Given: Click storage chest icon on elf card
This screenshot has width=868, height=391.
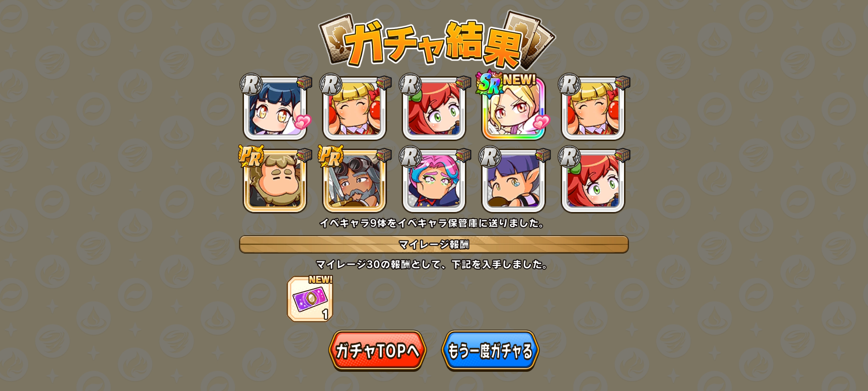Looking at the screenshot, I should pos(543,155).
